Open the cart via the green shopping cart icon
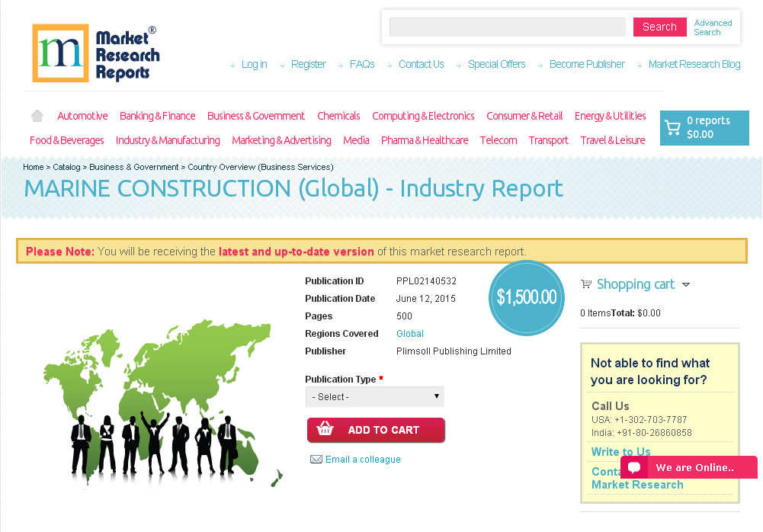 click(674, 127)
